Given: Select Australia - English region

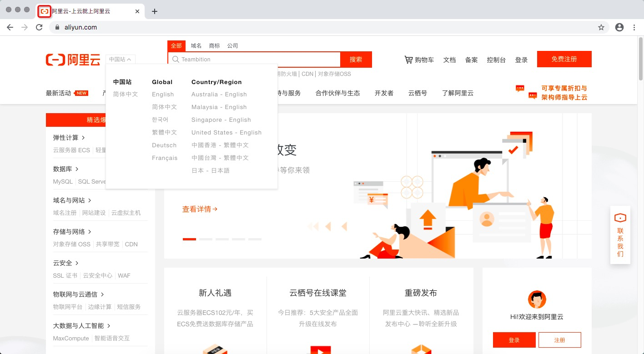Looking at the screenshot, I should (219, 95).
